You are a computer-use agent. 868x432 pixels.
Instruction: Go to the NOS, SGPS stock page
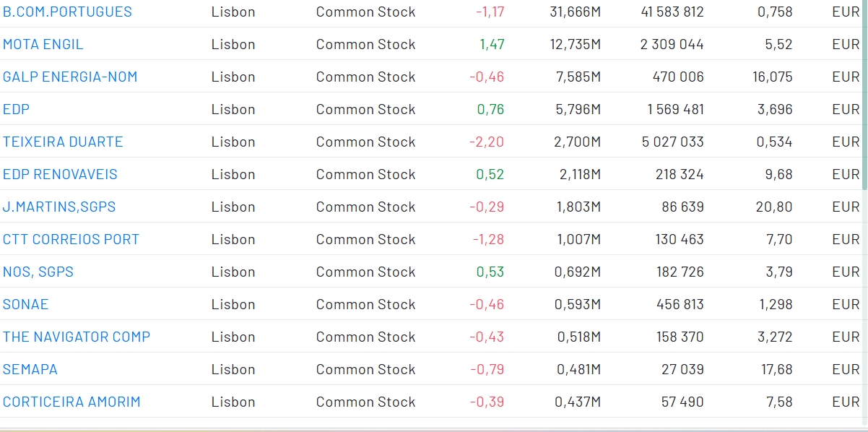click(38, 272)
